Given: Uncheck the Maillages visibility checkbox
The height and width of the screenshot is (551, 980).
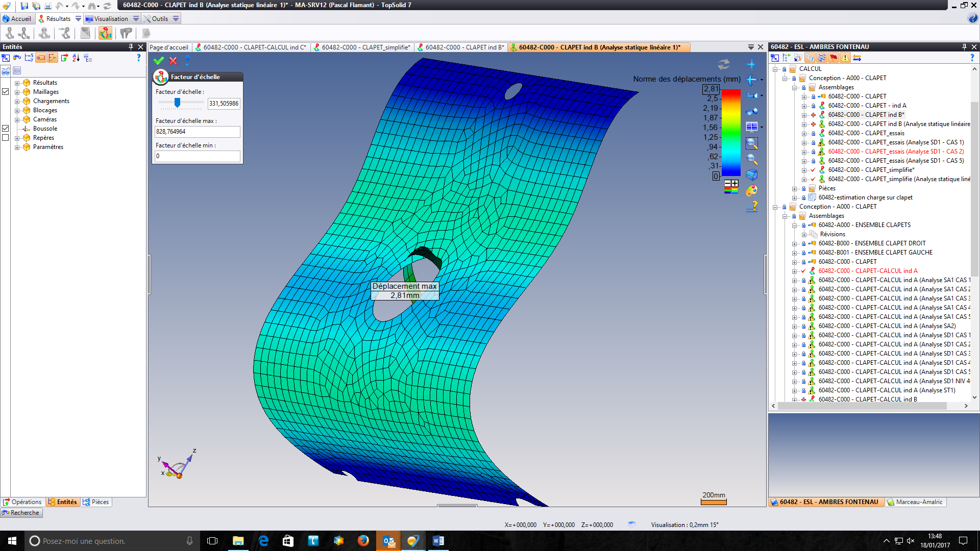Looking at the screenshot, I should [6, 92].
